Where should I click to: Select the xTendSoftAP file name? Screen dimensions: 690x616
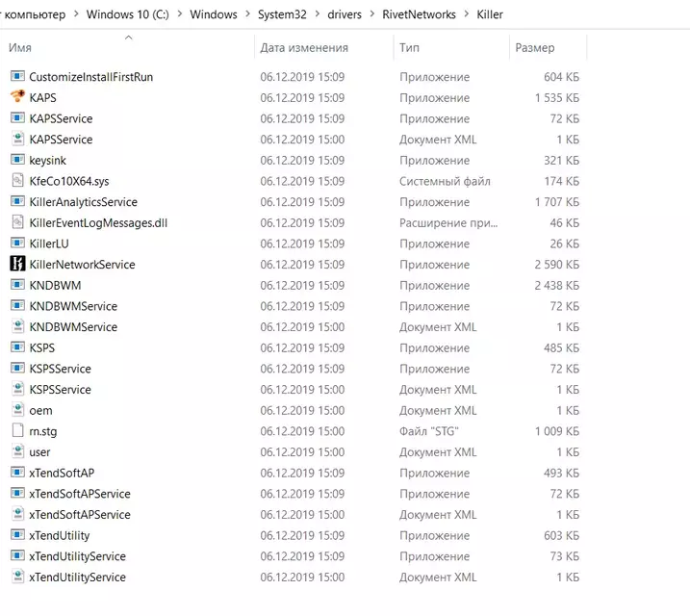pyautogui.click(x=62, y=473)
